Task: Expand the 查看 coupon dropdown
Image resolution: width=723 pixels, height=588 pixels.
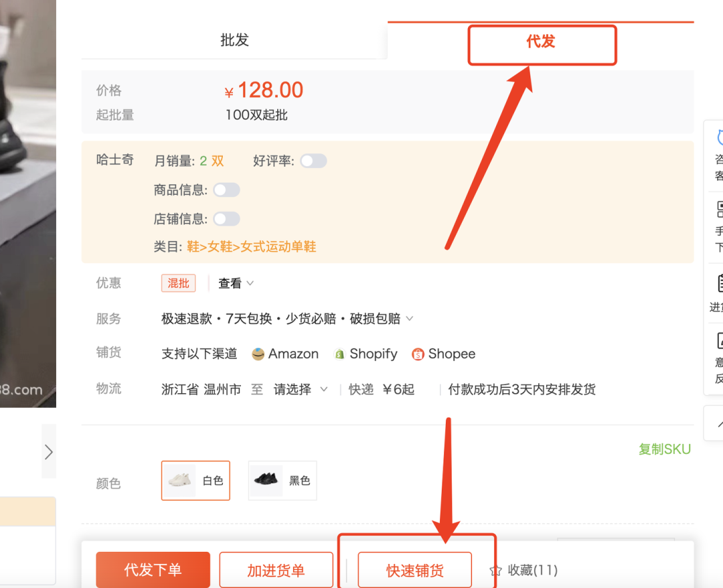Action: [x=235, y=283]
